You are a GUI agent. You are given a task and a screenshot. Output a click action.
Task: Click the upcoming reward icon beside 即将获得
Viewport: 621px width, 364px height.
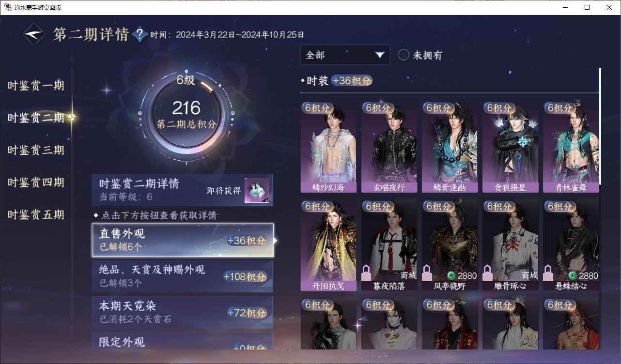click(257, 191)
